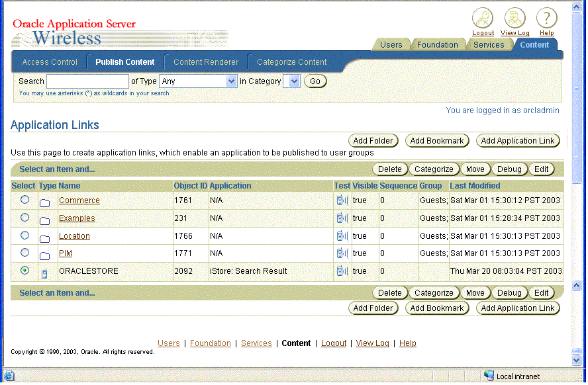Click the bottom Edit button
588x385 pixels.
click(541, 293)
